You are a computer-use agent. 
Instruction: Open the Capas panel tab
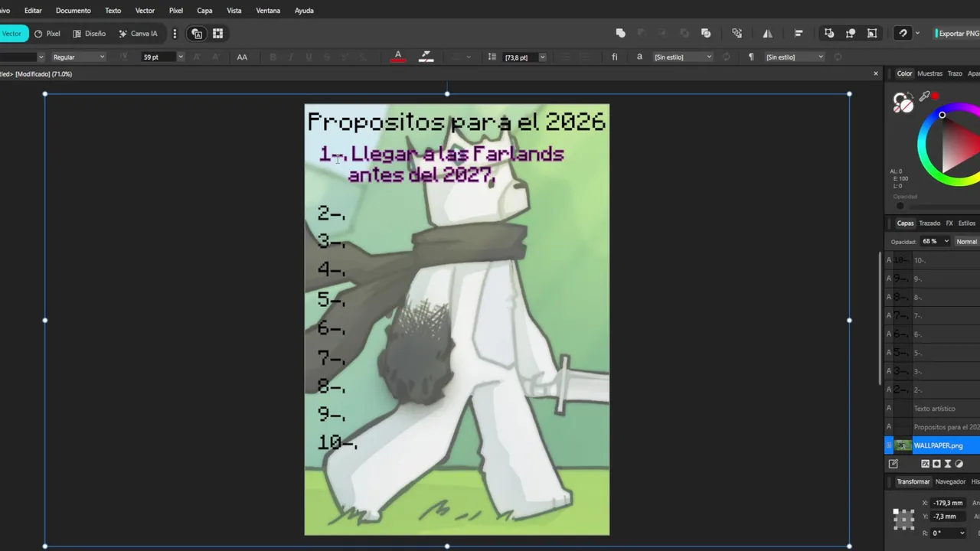(x=905, y=223)
